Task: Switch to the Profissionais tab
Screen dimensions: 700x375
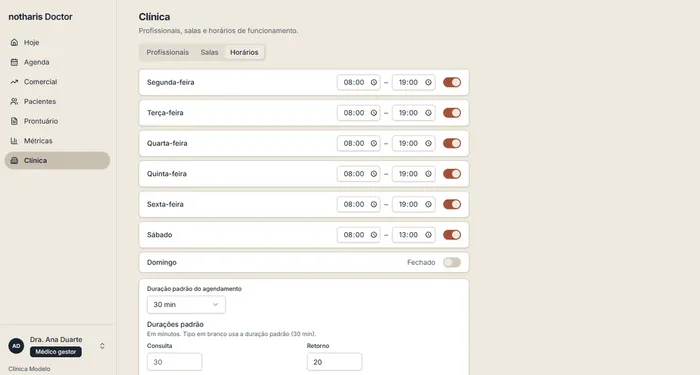Action: (167, 52)
